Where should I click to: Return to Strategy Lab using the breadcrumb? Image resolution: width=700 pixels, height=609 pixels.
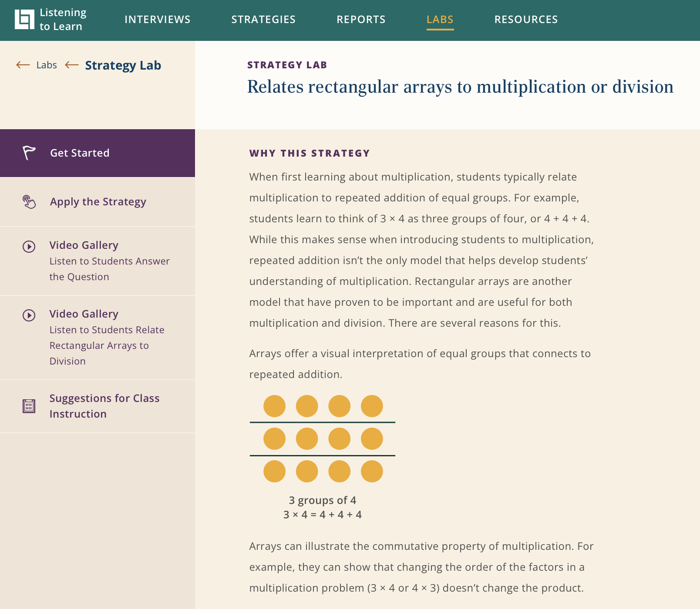pyautogui.click(x=123, y=65)
